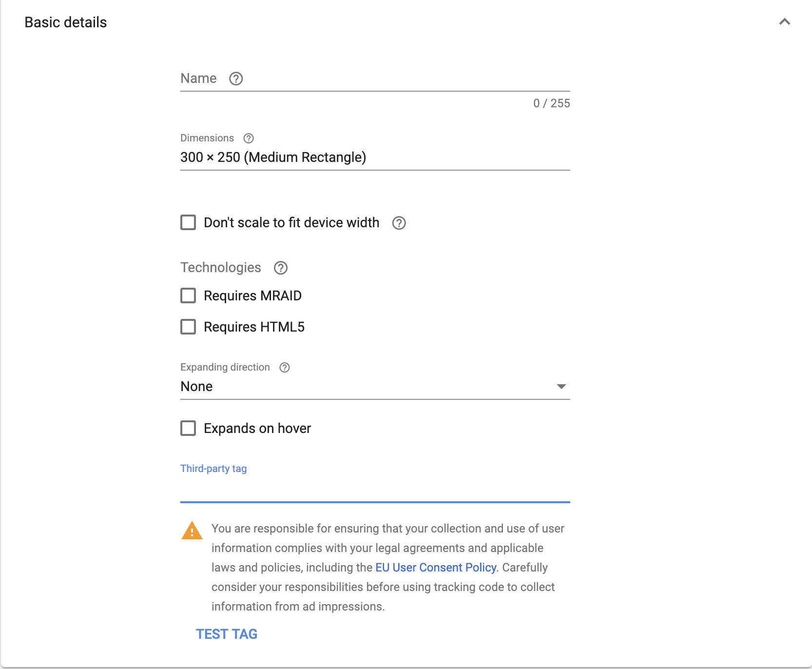812x669 pixels.
Task: Toggle the Expands on hover checkbox
Action: tap(188, 428)
